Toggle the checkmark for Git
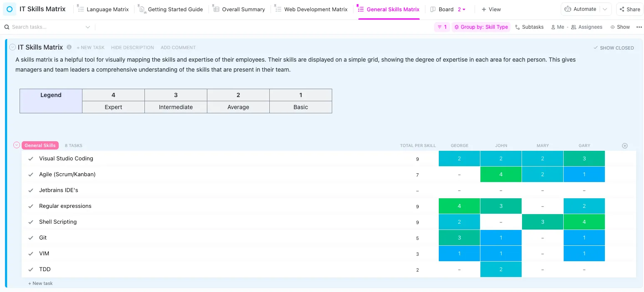The image size is (644, 292). [30, 238]
